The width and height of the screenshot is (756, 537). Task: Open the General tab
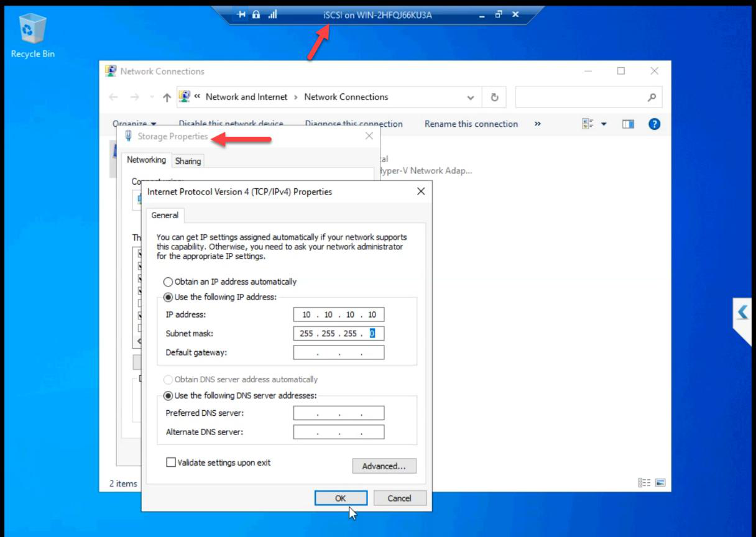(x=165, y=215)
